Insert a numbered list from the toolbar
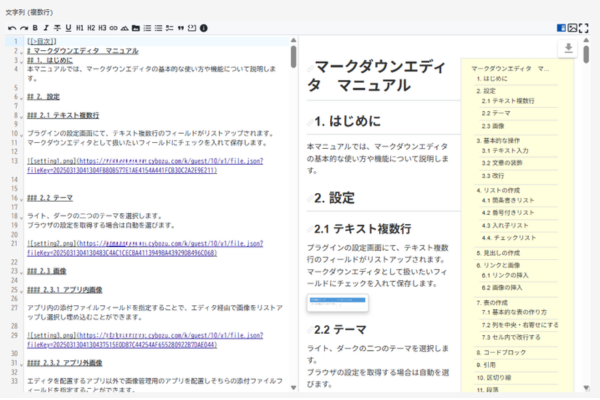 tap(147, 28)
